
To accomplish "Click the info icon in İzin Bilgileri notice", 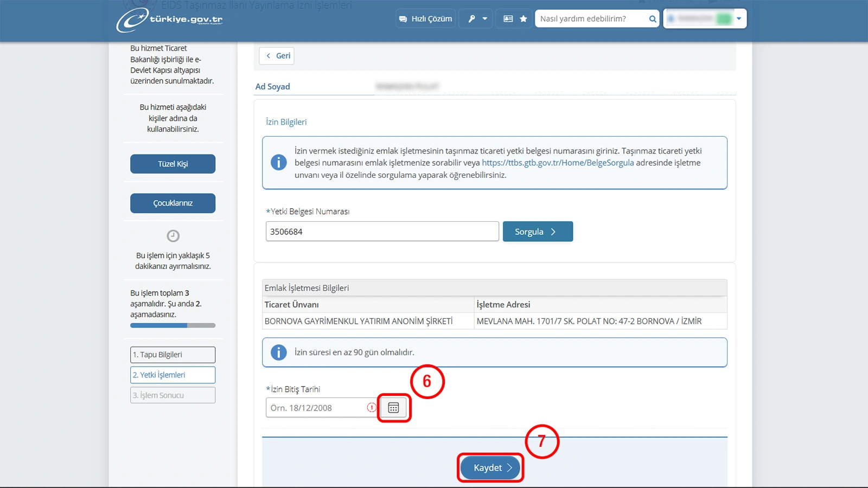I will click(279, 162).
